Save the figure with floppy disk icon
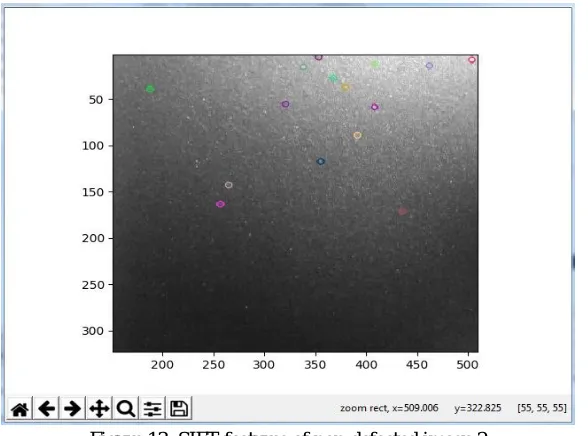 pyautogui.click(x=179, y=408)
